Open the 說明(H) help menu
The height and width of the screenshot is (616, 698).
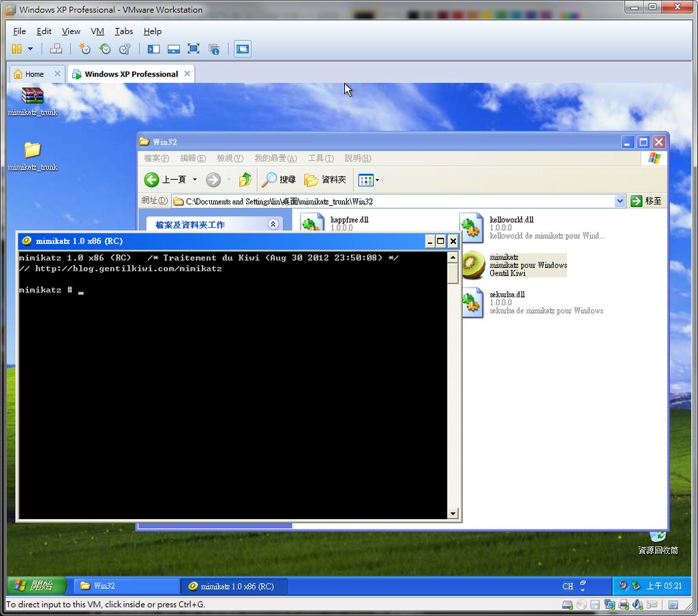coord(357,158)
